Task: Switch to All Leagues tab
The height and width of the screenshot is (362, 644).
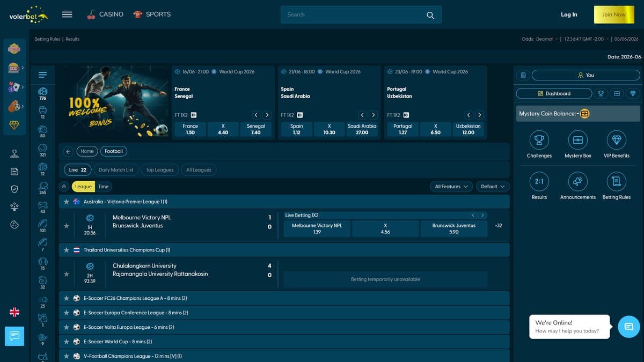Action: pos(199,170)
